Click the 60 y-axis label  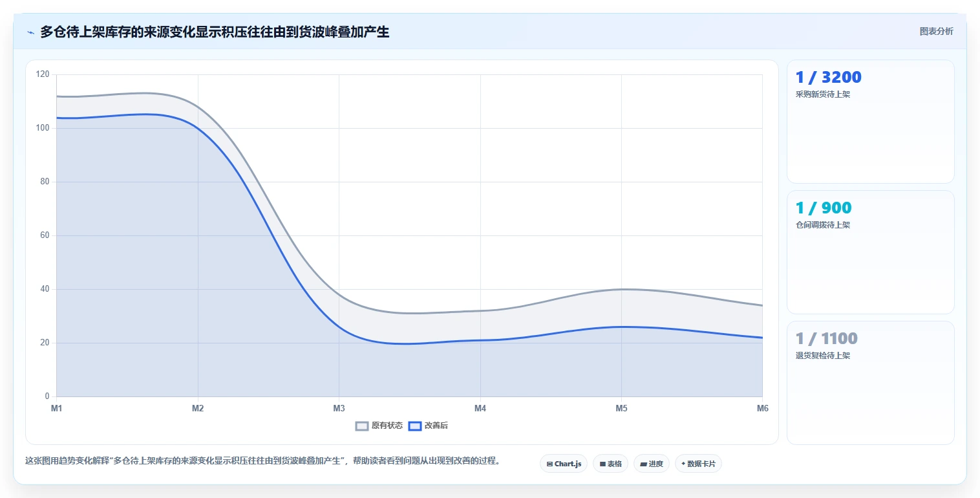click(45, 235)
